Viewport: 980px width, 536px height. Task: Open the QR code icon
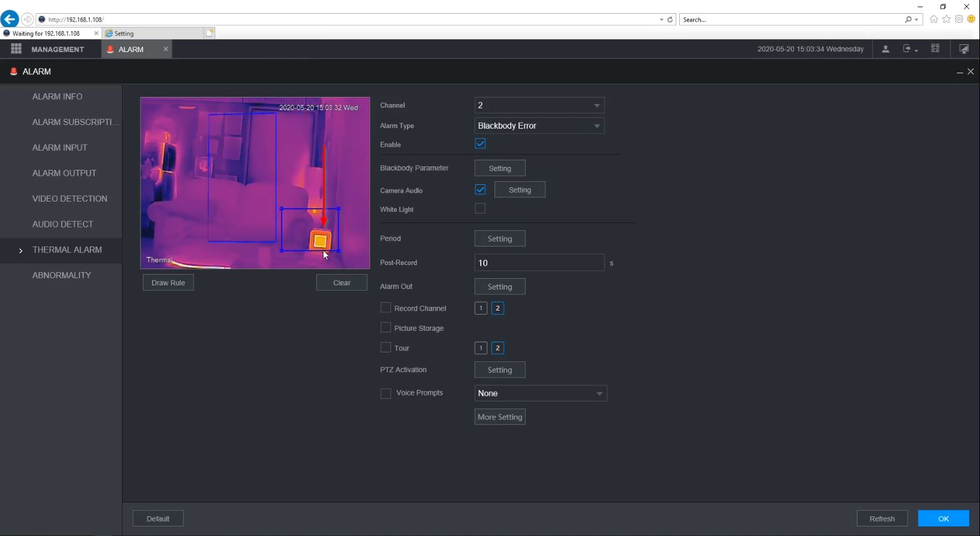click(x=935, y=49)
